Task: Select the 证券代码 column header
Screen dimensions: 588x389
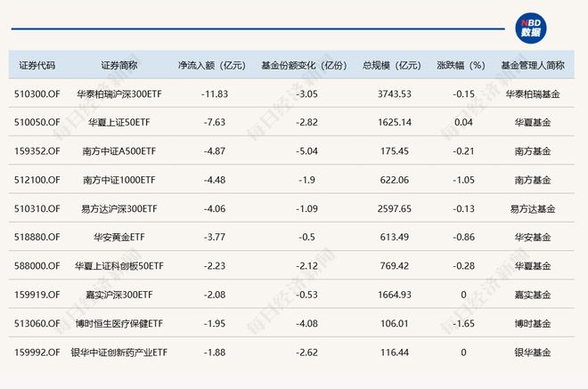Action: pos(37,66)
